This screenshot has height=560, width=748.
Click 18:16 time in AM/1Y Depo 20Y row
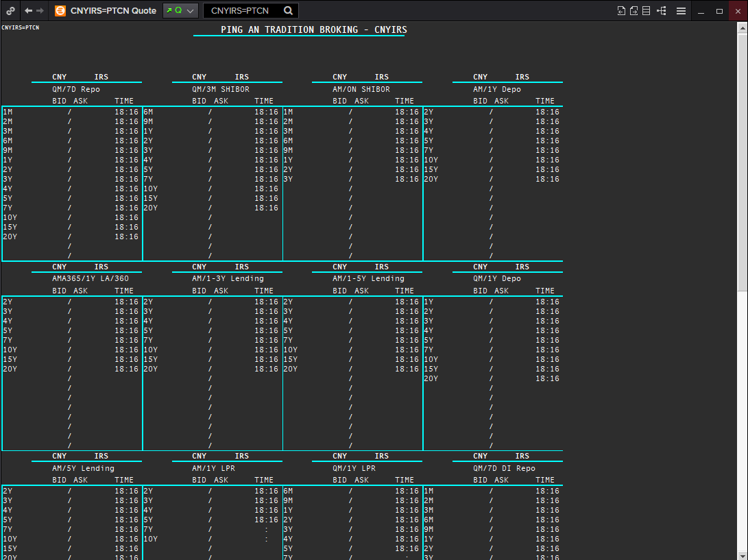547,180
